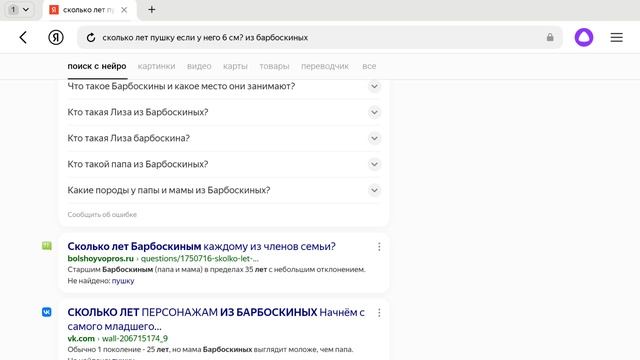Image resolution: width=640 pixels, height=360 pixels.
Task: Click 'Сообщить об ошибке' link
Action: coord(102,214)
